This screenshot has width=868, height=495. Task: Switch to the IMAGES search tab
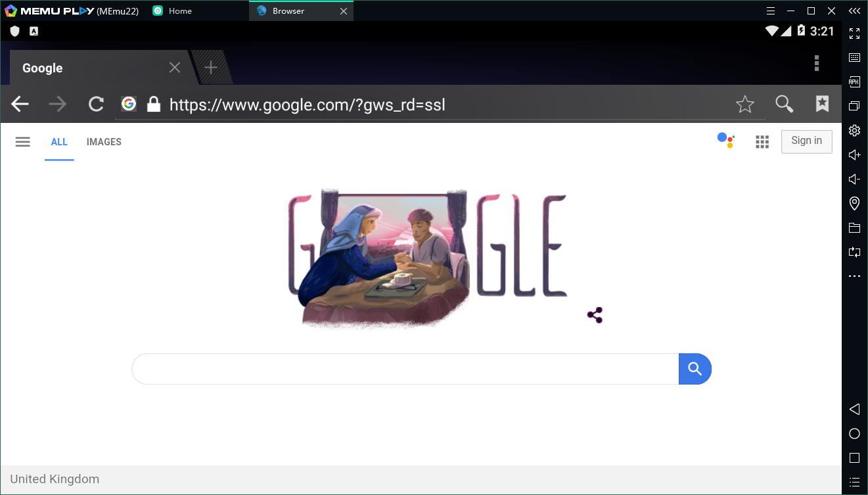tap(104, 142)
